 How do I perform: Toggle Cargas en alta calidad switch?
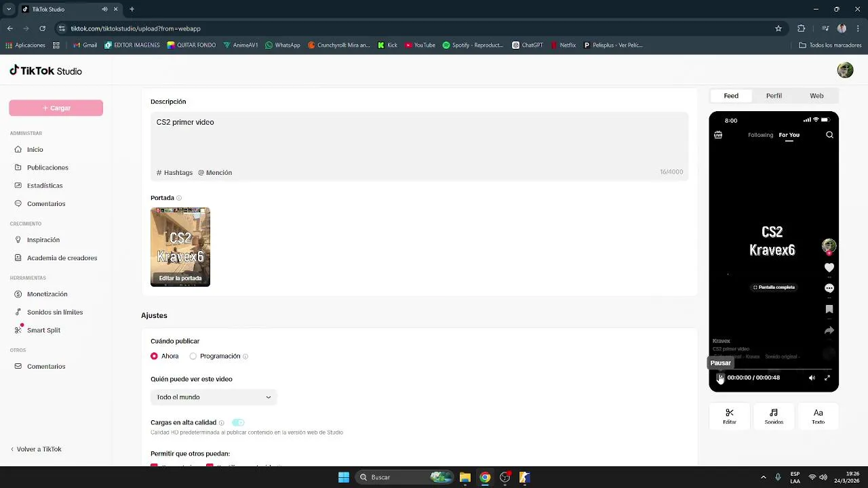tap(238, 422)
